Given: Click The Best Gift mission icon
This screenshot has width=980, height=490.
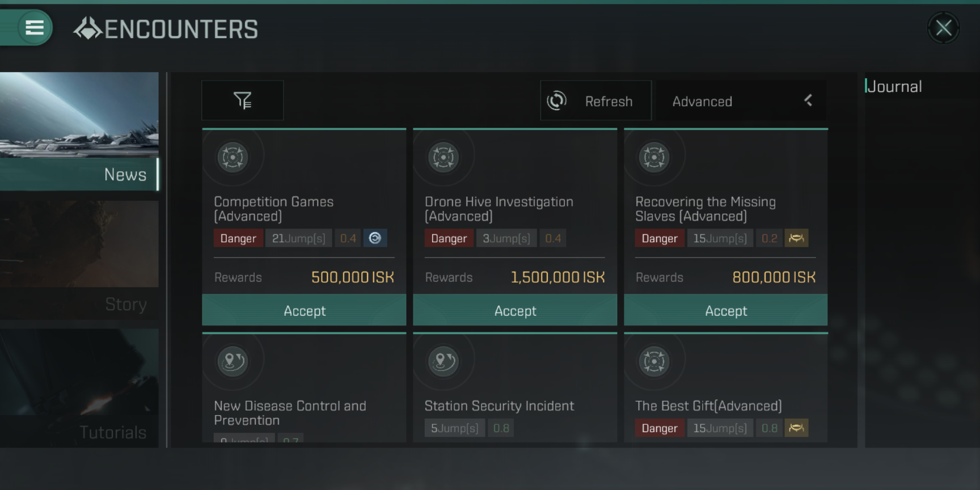Looking at the screenshot, I should (x=654, y=361).
